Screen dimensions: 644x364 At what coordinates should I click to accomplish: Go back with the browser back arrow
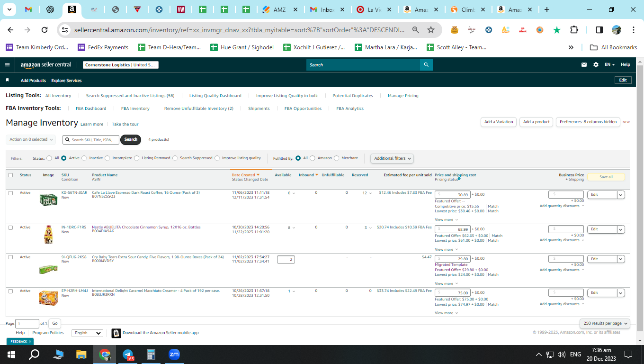[x=10, y=30]
